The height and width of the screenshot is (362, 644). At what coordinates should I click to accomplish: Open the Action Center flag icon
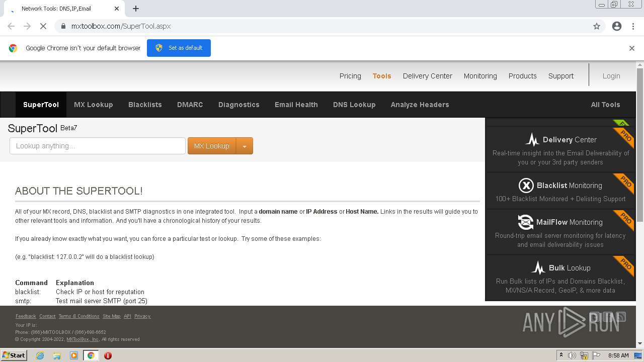coord(596,355)
